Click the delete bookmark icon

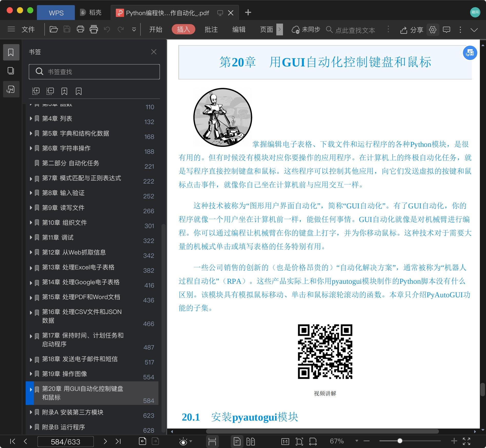coord(79,91)
